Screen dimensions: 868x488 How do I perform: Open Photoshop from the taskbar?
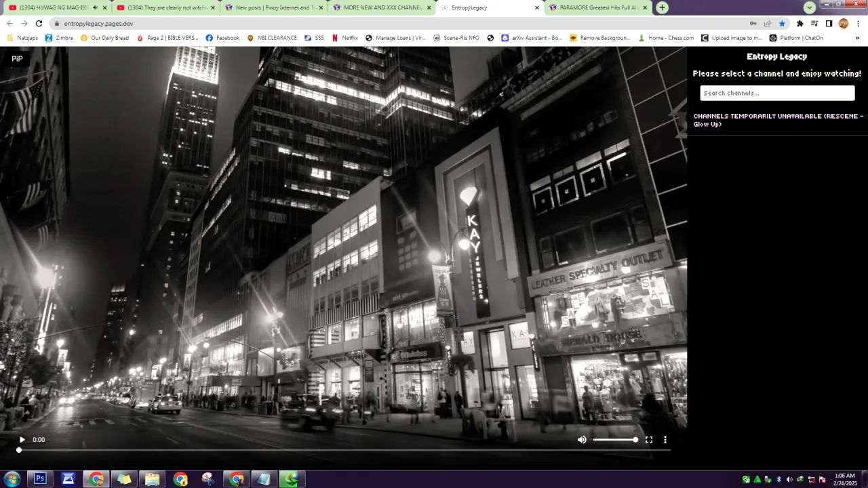tap(40, 479)
